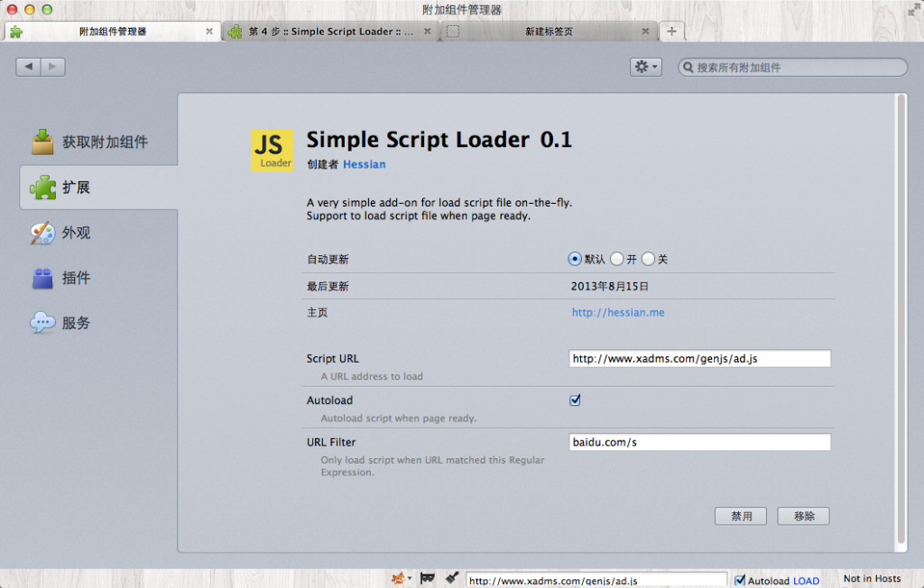This screenshot has height=588, width=924.
Task: Go forward with the right arrow button
Action: coord(53,67)
